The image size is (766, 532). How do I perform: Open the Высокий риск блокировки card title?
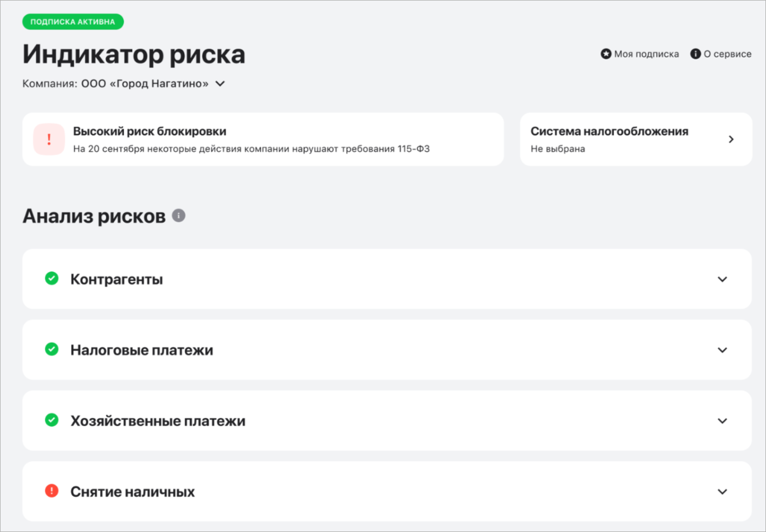[x=150, y=132]
